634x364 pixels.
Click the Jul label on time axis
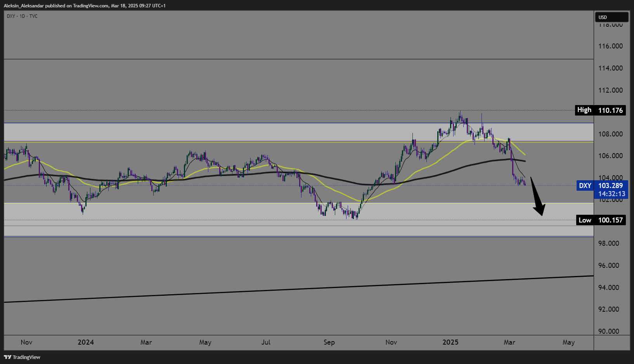click(x=266, y=342)
